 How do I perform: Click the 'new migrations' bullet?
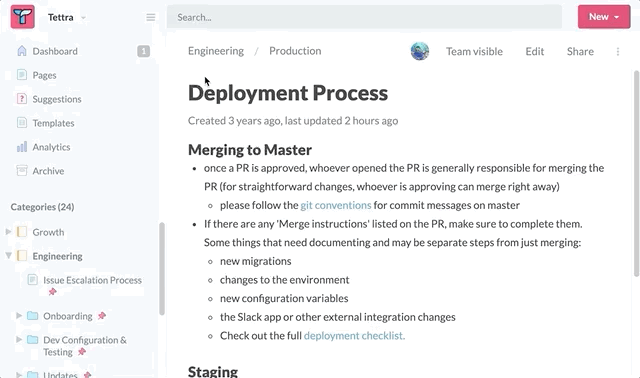coord(256,261)
